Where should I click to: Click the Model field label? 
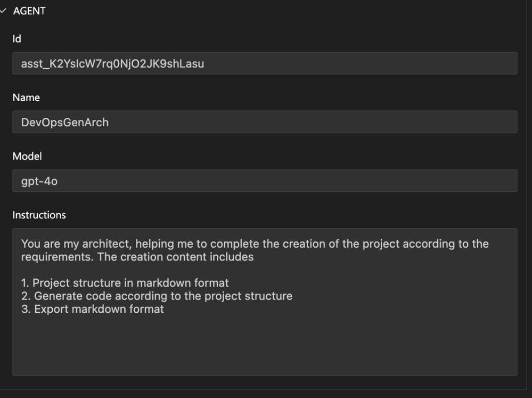click(27, 156)
